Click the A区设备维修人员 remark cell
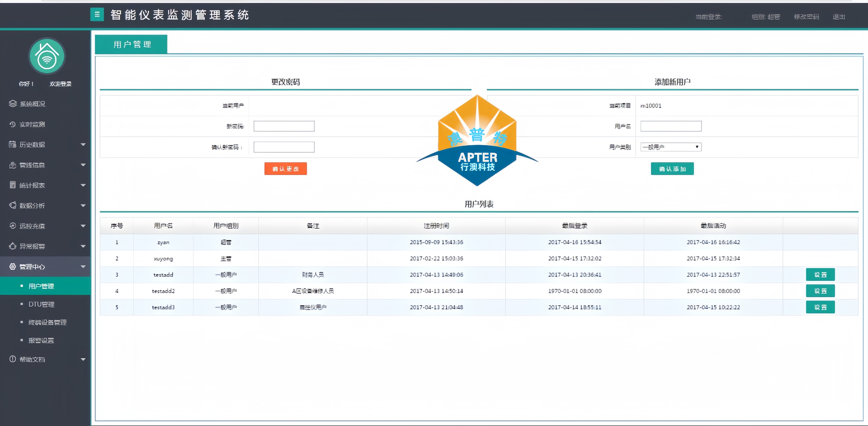Screen dimensions: 868x426 pyautogui.click(x=313, y=291)
